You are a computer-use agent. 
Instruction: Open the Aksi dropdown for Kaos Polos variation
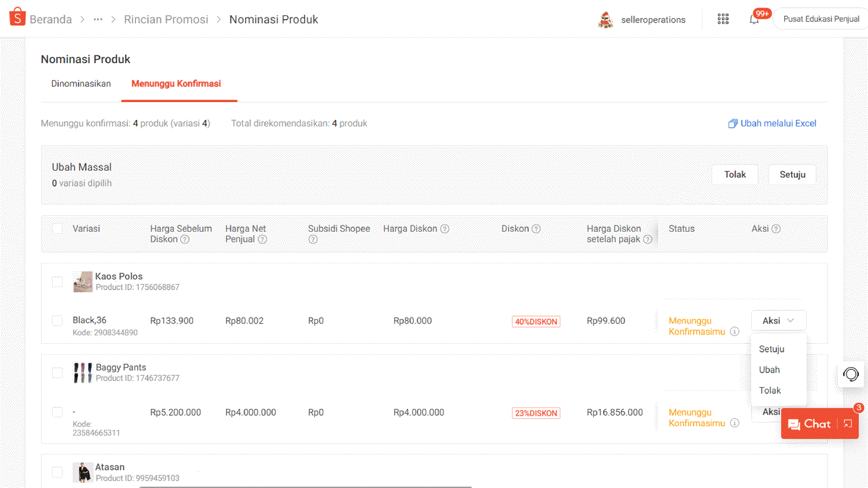click(778, 320)
